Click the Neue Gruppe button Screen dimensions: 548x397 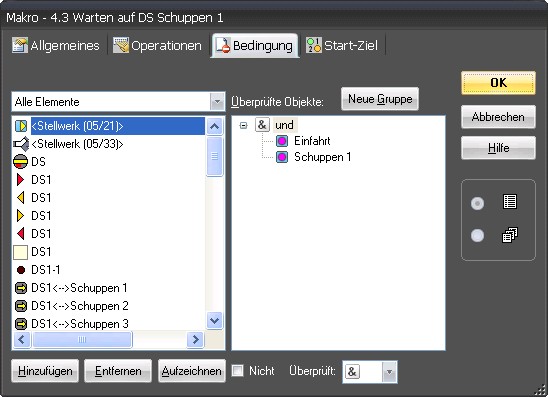pyautogui.click(x=380, y=99)
